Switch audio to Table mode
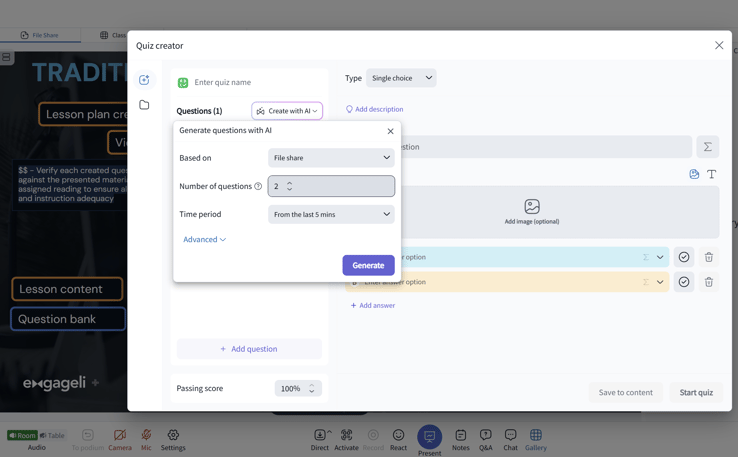This screenshot has width=738, height=457. tap(52, 435)
